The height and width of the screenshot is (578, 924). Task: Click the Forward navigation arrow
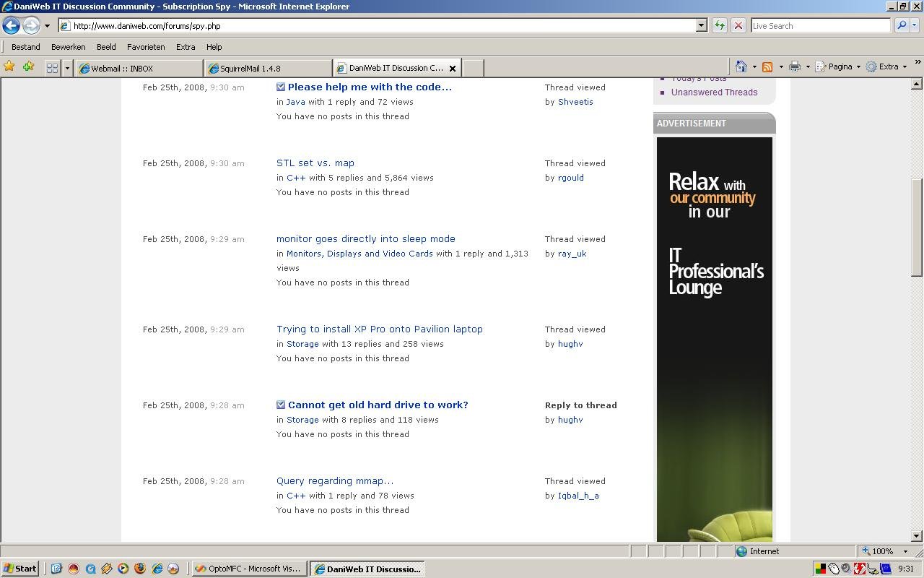31,25
